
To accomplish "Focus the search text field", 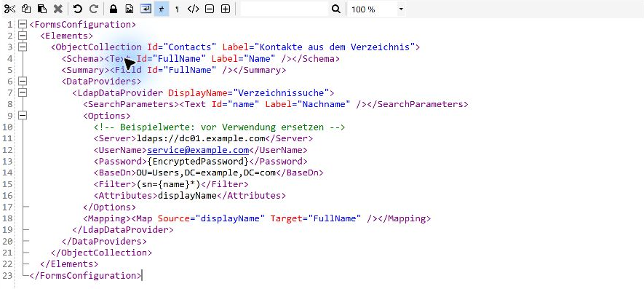I will coord(285,9).
